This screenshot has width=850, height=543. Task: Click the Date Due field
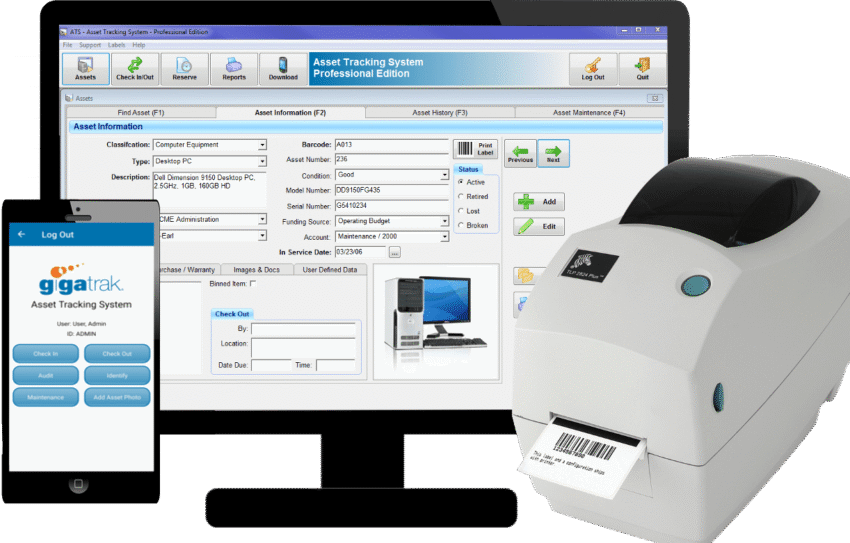(x=271, y=365)
